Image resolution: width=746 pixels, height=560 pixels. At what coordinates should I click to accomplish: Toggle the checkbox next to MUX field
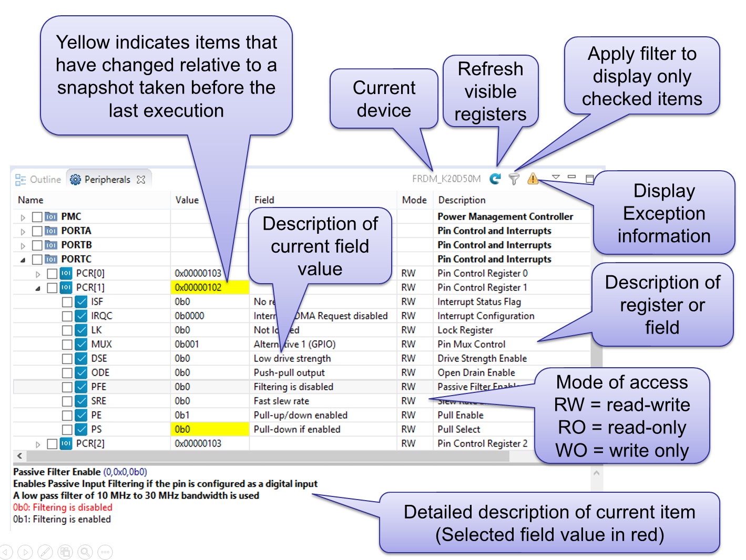[x=67, y=345]
